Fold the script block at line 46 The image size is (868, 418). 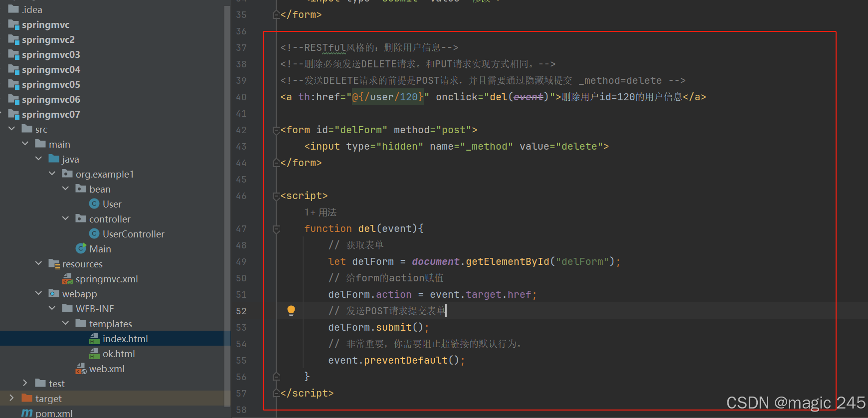[276, 196]
